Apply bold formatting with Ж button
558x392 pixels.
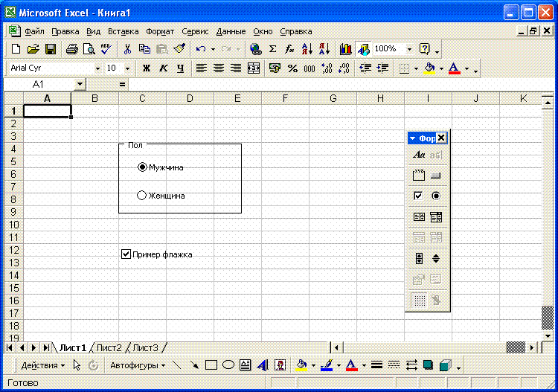(147, 68)
